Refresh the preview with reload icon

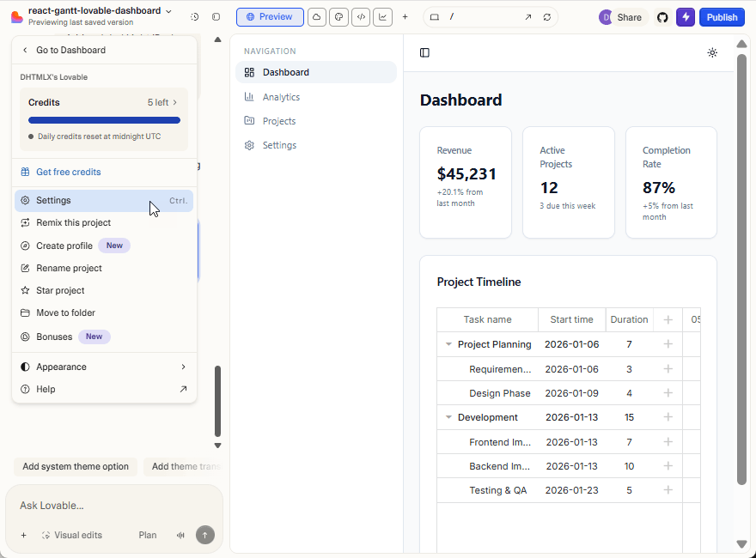click(547, 17)
